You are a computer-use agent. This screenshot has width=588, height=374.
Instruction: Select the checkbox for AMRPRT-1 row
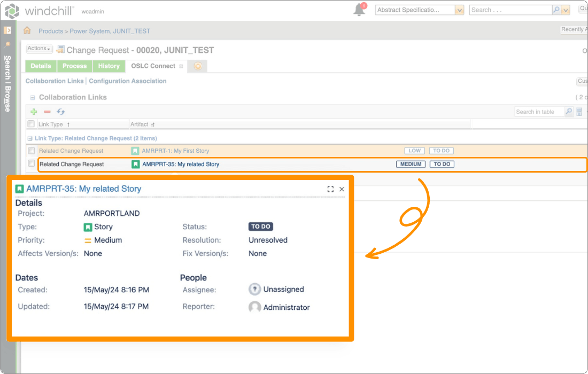click(30, 150)
